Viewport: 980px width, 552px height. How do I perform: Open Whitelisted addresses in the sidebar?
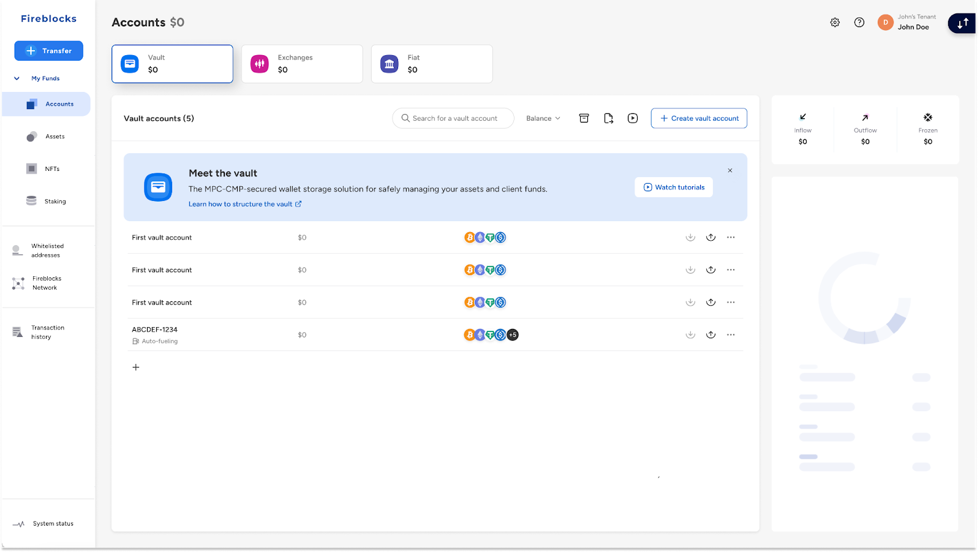[47, 251]
